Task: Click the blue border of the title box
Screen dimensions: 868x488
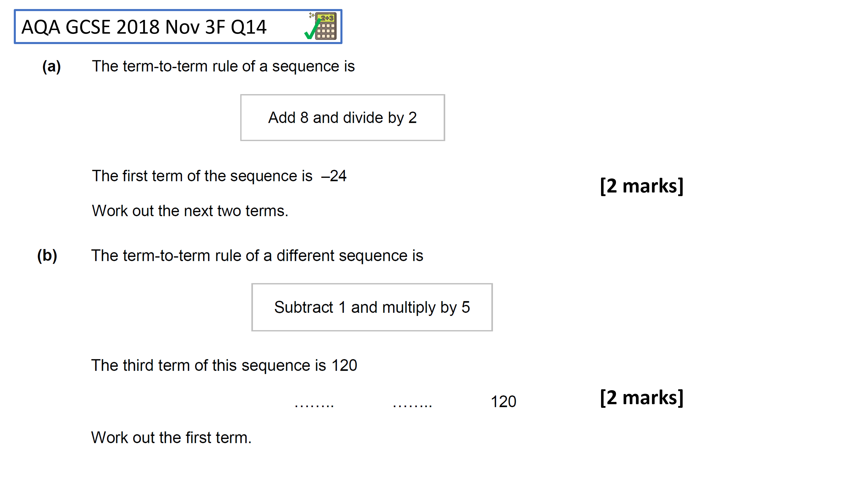Action: (x=178, y=10)
